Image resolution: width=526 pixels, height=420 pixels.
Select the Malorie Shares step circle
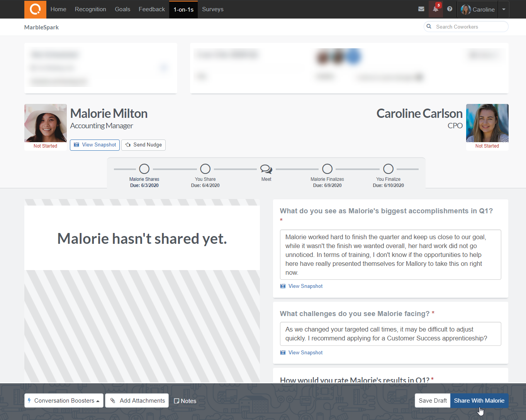[x=144, y=169]
